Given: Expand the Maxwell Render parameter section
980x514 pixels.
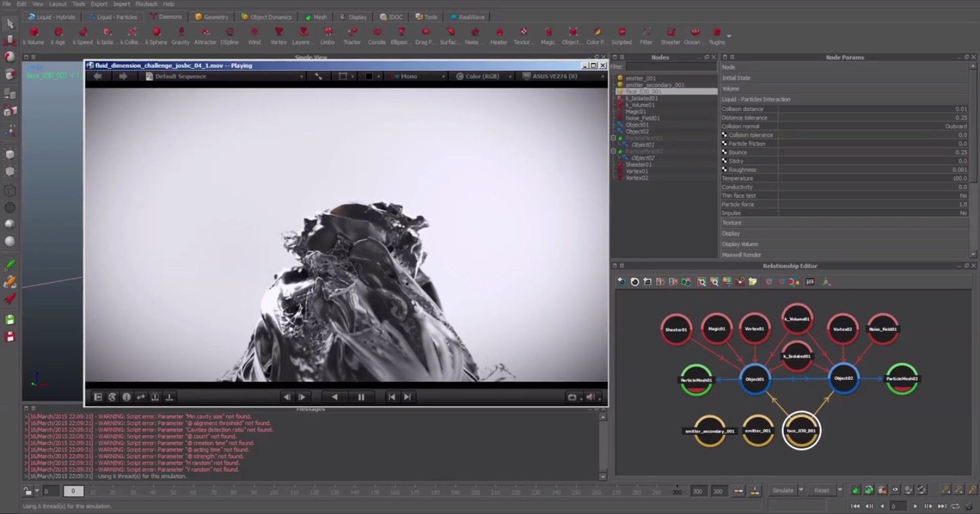Looking at the screenshot, I should 844,255.
